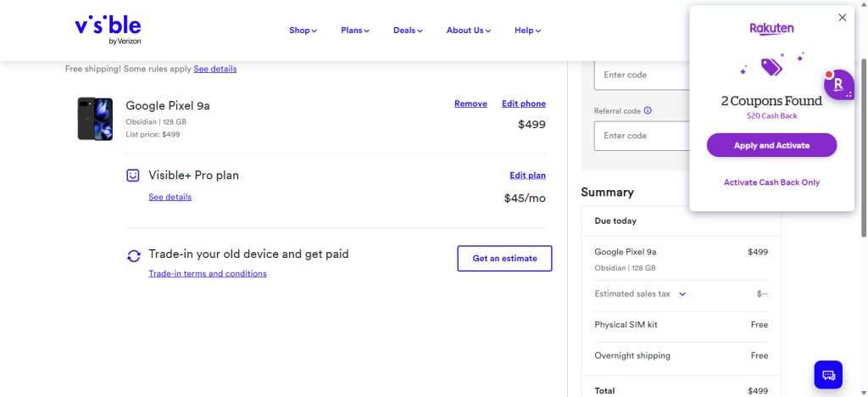Open the Shop dropdown menu
The height and width of the screenshot is (397, 868).
pyautogui.click(x=303, y=31)
